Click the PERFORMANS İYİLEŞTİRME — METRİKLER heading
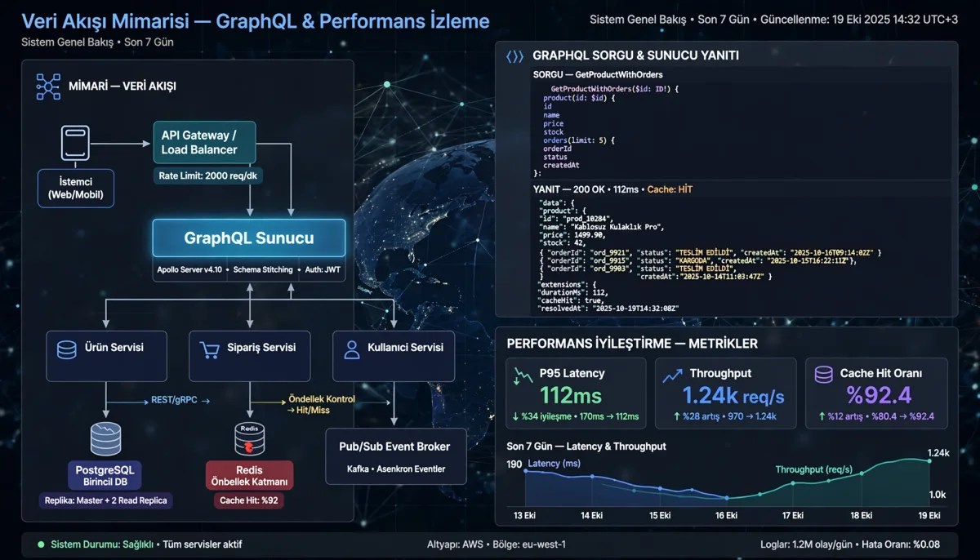The height and width of the screenshot is (560, 980). tap(632, 344)
